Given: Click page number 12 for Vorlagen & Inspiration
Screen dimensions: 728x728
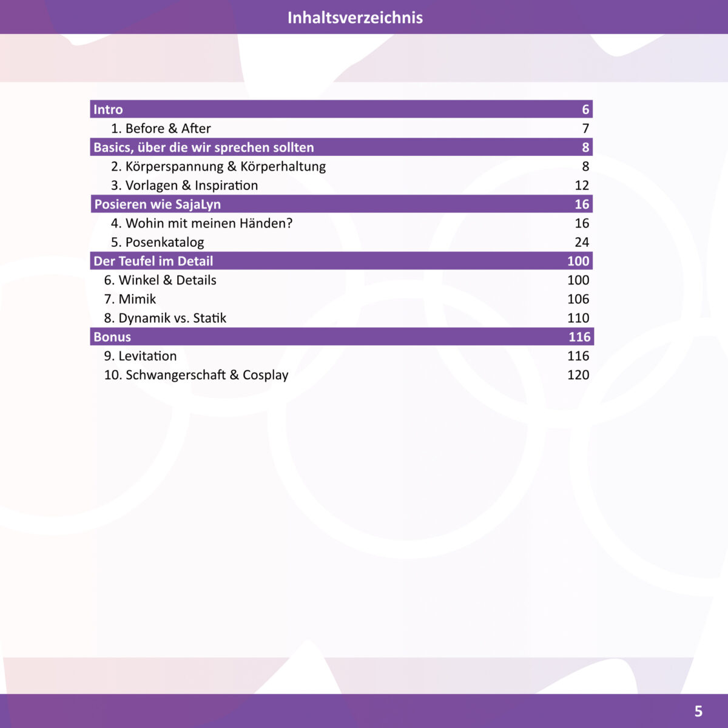Looking at the screenshot, I should click(x=582, y=185).
